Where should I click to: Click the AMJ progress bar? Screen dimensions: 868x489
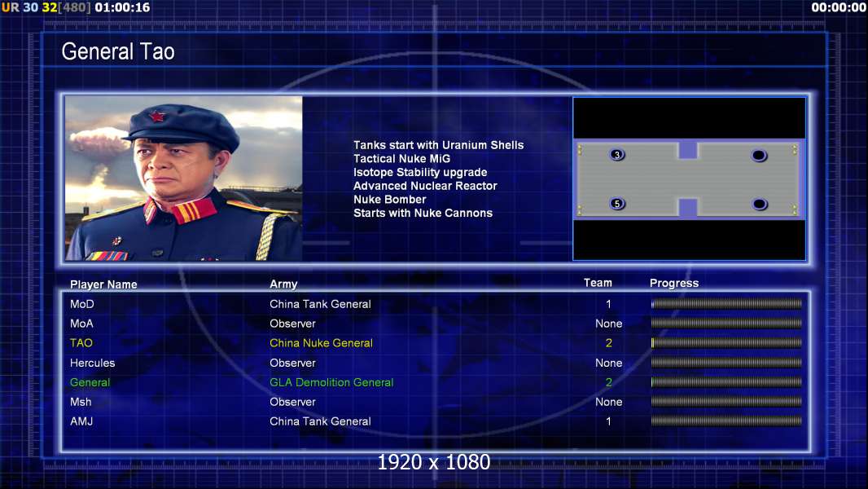(x=726, y=421)
